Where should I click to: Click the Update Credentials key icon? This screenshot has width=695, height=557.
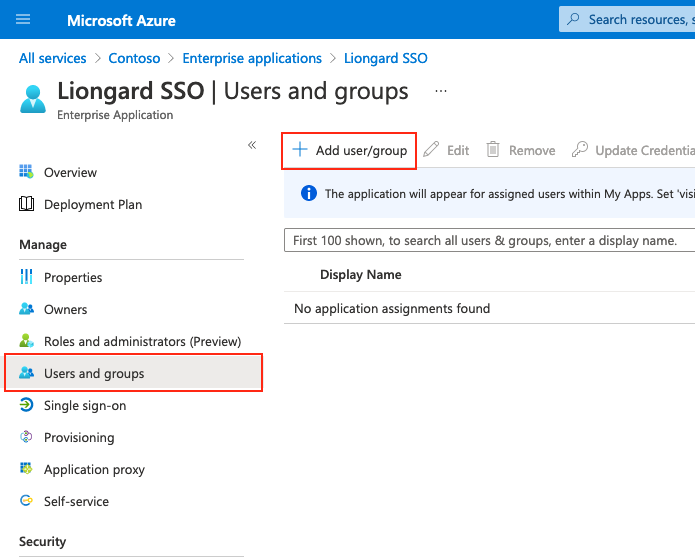click(580, 149)
